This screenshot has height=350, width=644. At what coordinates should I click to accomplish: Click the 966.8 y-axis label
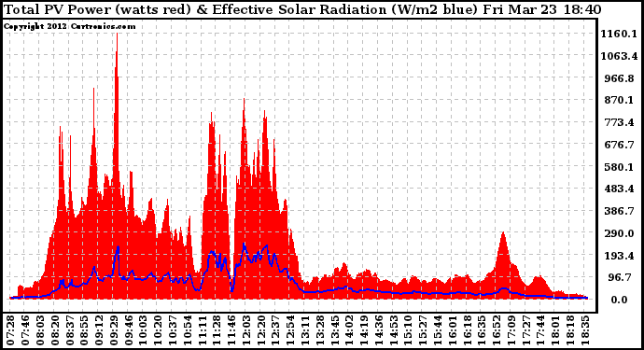point(619,78)
